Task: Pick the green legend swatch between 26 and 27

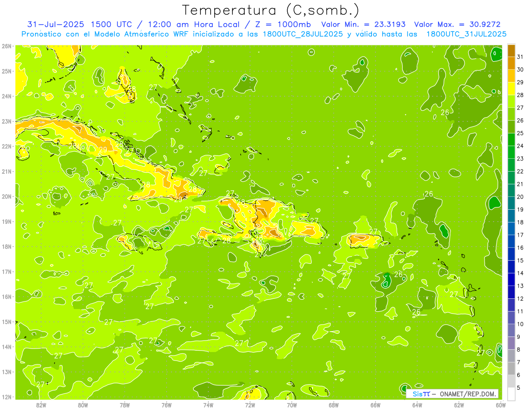Action: tap(511, 114)
